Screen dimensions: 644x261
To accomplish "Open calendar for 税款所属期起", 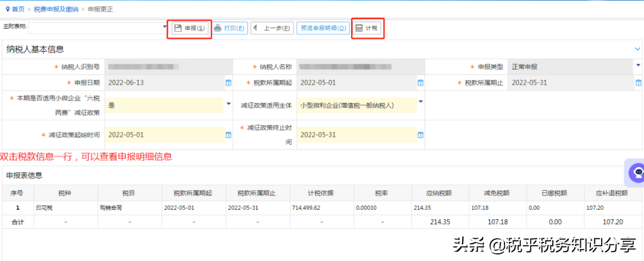I will click(x=420, y=83).
